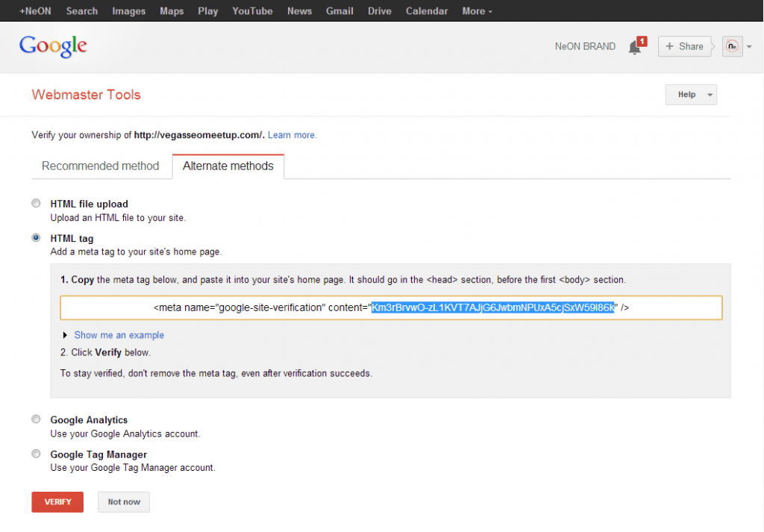Image resolution: width=764 pixels, height=532 pixels.
Task: Open account dropdown arrow beside avatar
Action: (749, 47)
